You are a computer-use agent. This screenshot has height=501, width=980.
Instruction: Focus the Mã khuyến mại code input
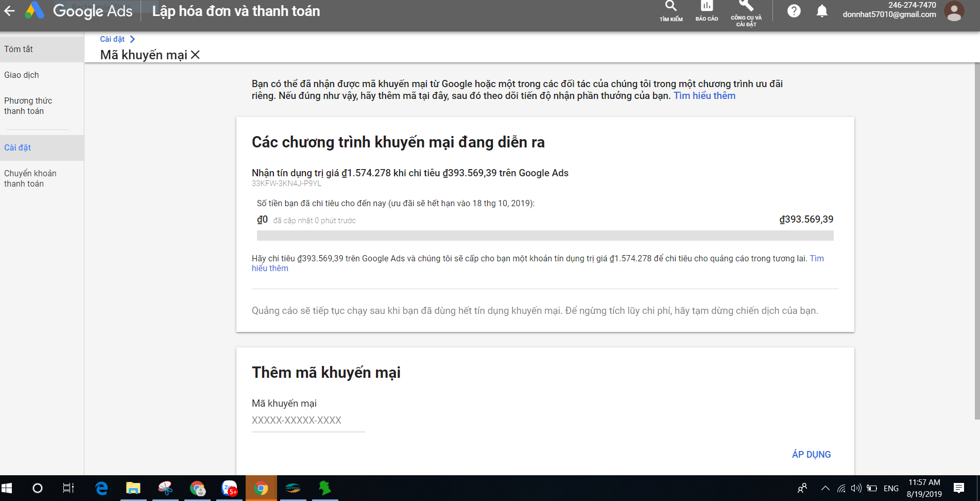308,421
